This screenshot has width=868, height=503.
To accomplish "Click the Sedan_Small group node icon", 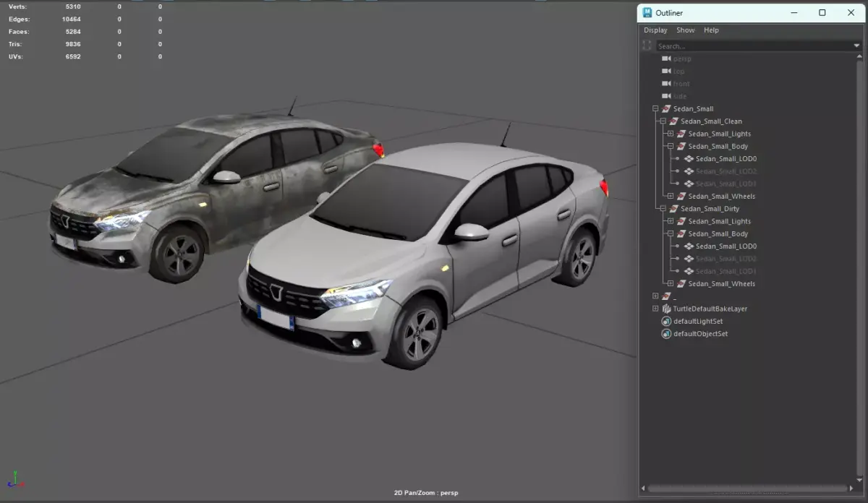I will [666, 108].
